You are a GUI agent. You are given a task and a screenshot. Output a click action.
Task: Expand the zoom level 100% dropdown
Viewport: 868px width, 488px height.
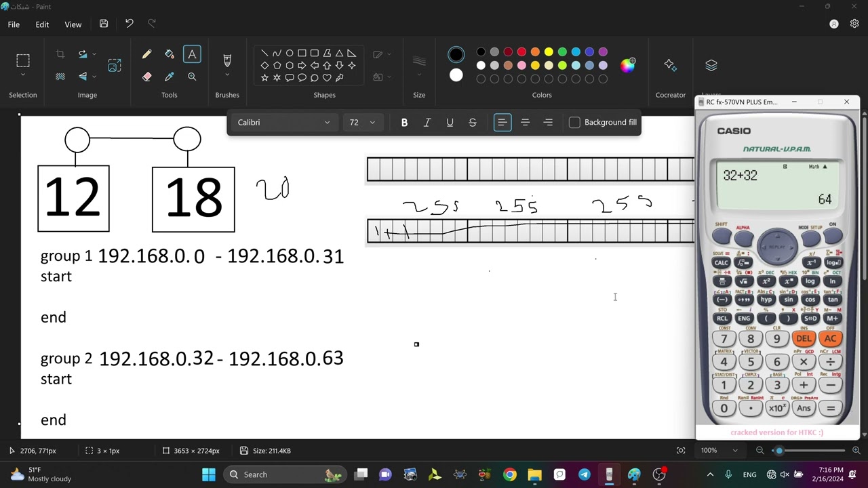[x=736, y=451]
